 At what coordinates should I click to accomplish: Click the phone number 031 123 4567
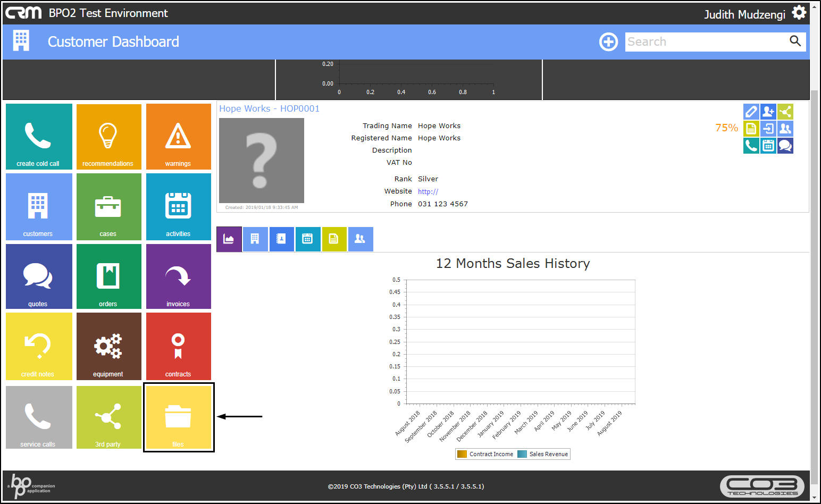(443, 204)
